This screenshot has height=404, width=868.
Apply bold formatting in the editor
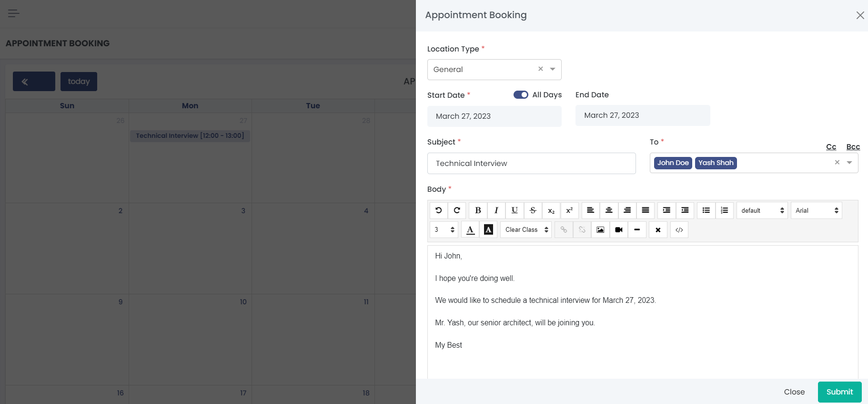click(478, 210)
